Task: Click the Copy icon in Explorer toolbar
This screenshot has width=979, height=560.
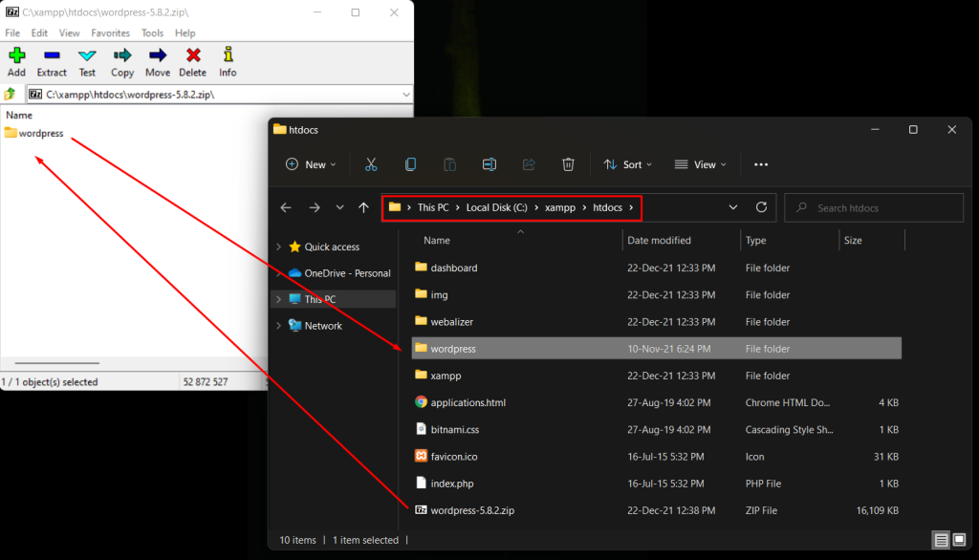Action: [x=410, y=164]
